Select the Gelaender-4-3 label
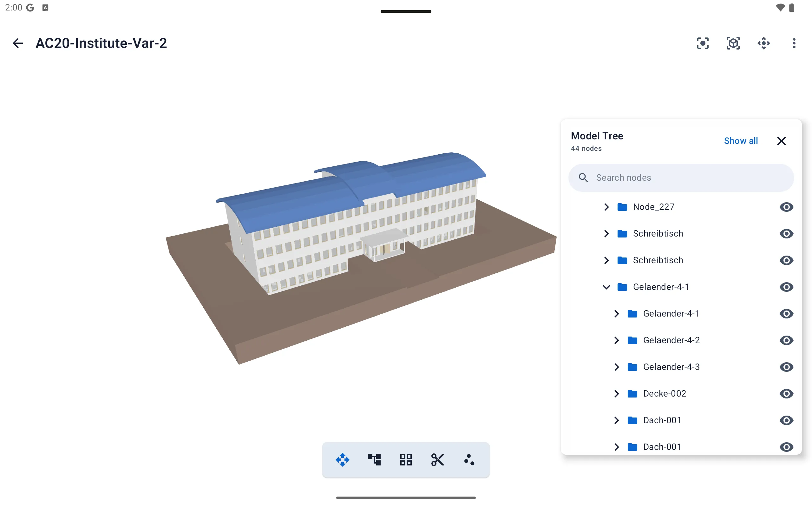 pos(671,367)
